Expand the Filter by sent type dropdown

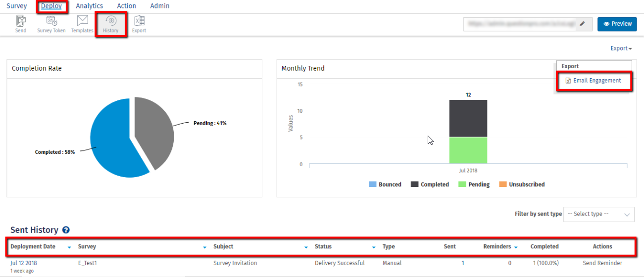(x=599, y=214)
